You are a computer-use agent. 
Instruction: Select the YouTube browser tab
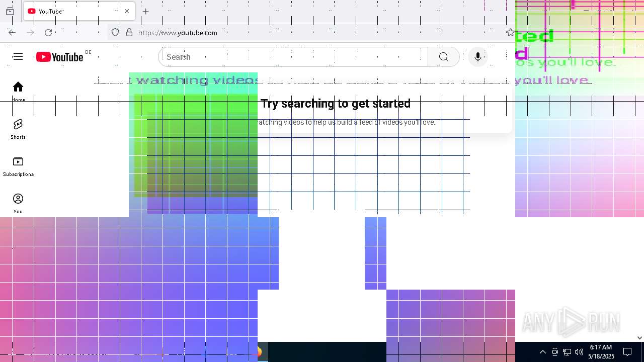[x=78, y=11]
